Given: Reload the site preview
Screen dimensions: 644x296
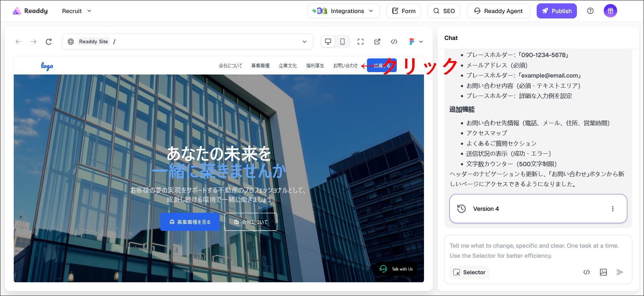Looking at the screenshot, I should (x=49, y=42).
